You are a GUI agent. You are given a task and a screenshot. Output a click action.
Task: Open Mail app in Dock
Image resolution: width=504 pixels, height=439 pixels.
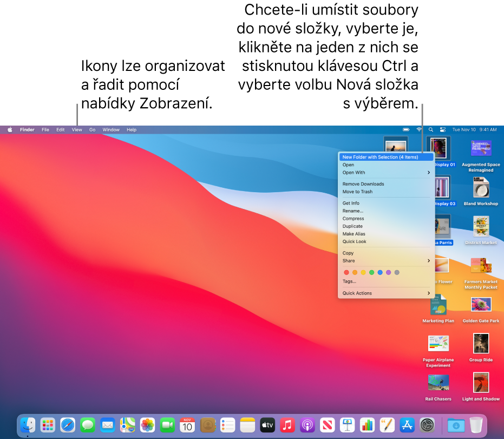(x=108, y=425)
